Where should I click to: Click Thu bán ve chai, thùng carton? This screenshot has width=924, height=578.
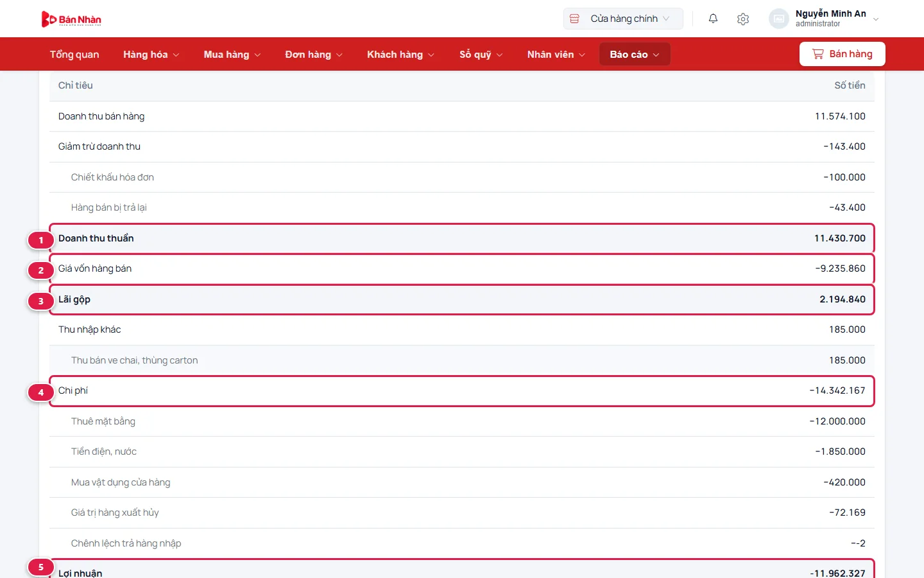135,360
